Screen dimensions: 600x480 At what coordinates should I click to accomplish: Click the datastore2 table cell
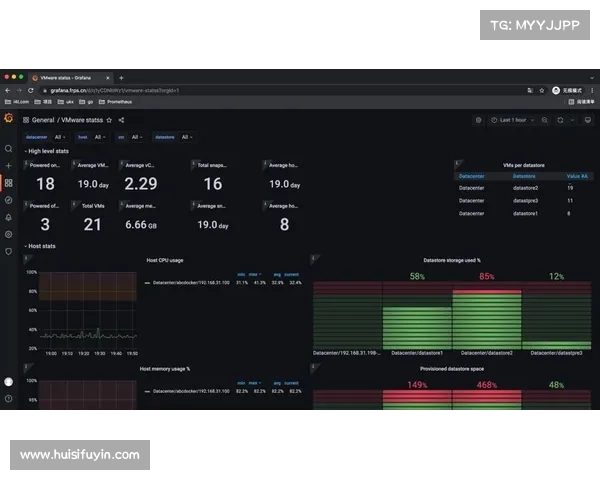[x=525, y=188]
